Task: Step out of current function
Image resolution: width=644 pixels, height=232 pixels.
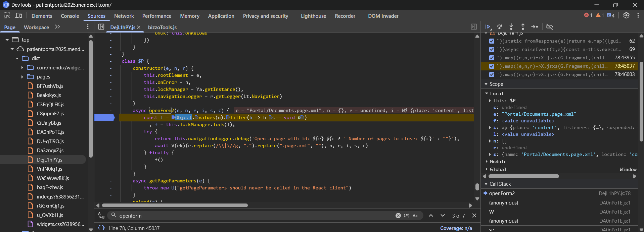Action: tap(523, 27)
